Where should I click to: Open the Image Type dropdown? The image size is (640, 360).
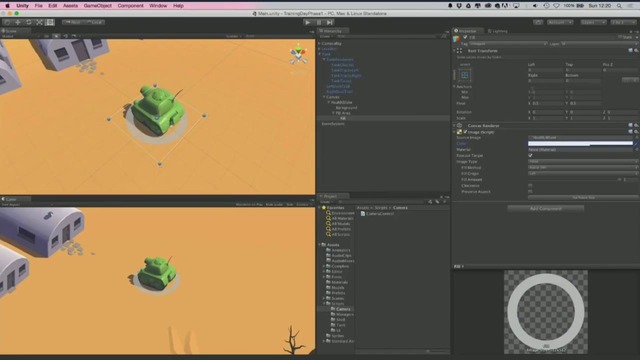(583, 162)
